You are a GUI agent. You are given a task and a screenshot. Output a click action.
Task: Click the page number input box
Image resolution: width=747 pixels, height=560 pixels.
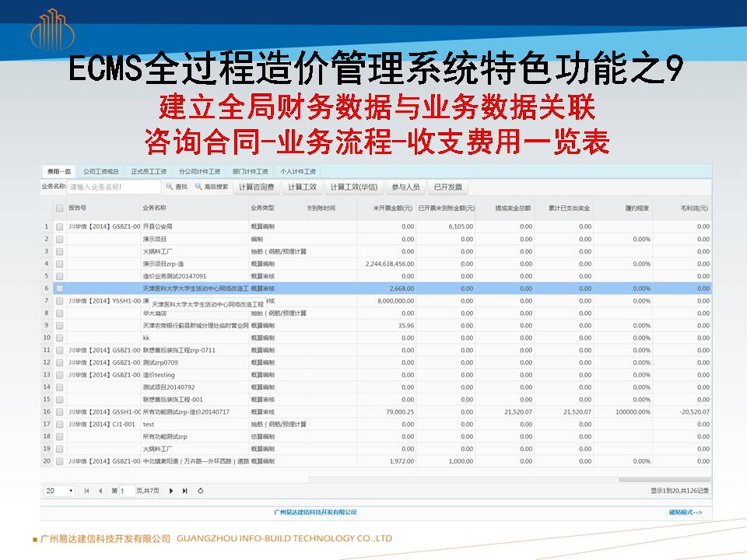click(126, 491)
